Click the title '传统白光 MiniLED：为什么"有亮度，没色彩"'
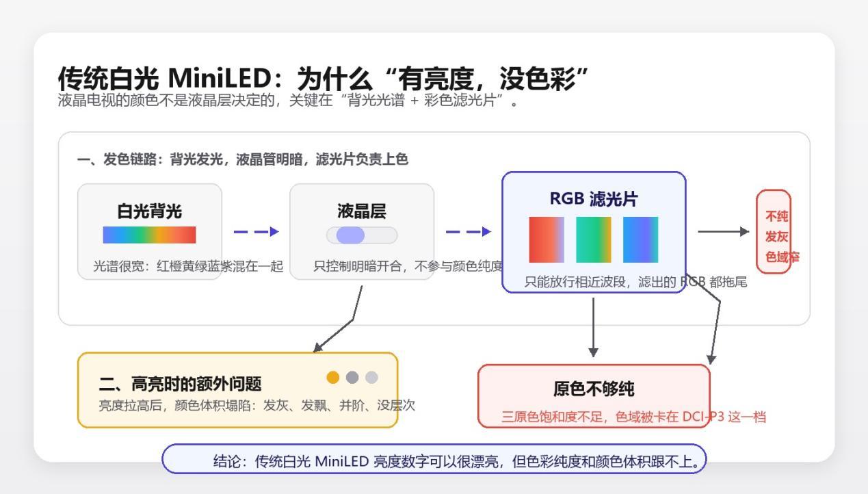This screenshot has height=494, width=868. [323, 78]
